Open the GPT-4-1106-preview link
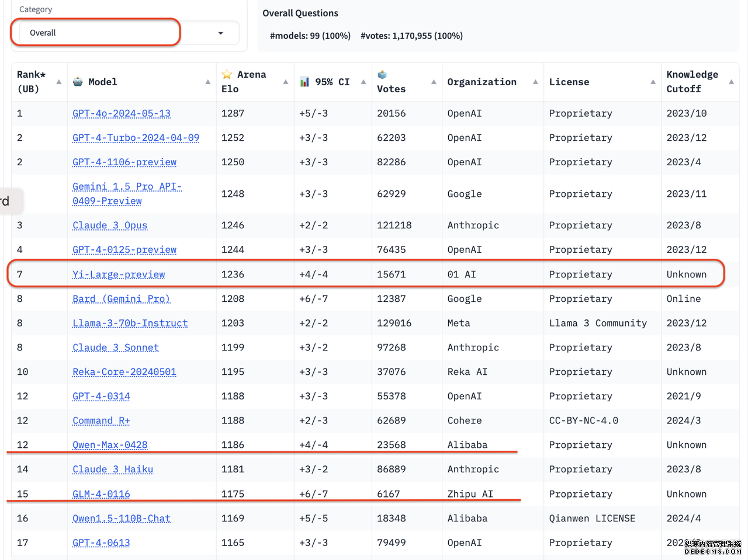748x560 pixels. 124,162
